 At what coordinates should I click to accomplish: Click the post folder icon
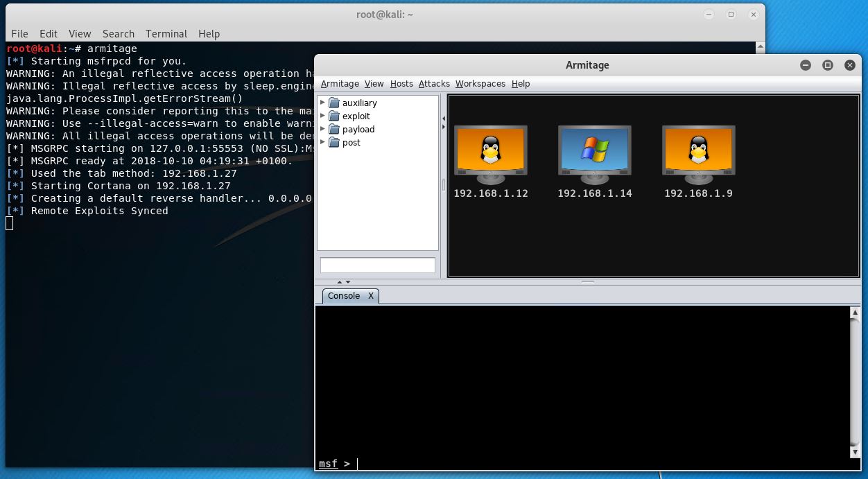[x=333, y=142]
